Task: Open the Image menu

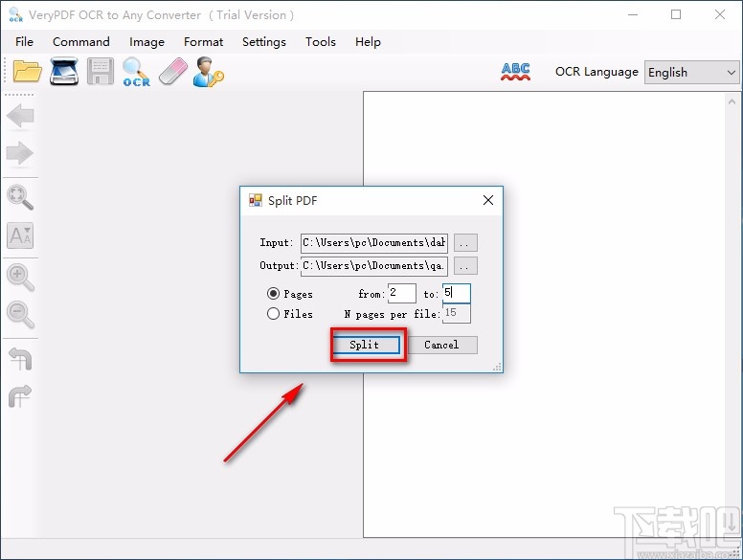Action: tap(146, 42)
